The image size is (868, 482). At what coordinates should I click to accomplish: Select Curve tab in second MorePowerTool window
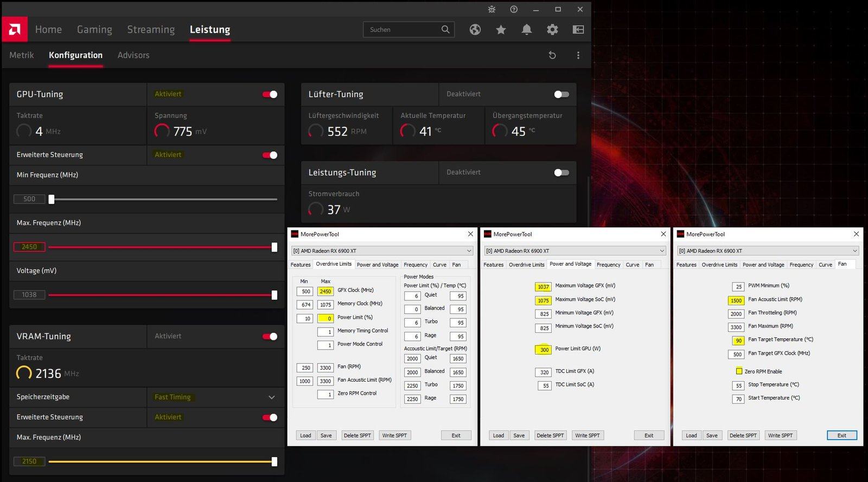pyautogui.click(x=633, y=265)
